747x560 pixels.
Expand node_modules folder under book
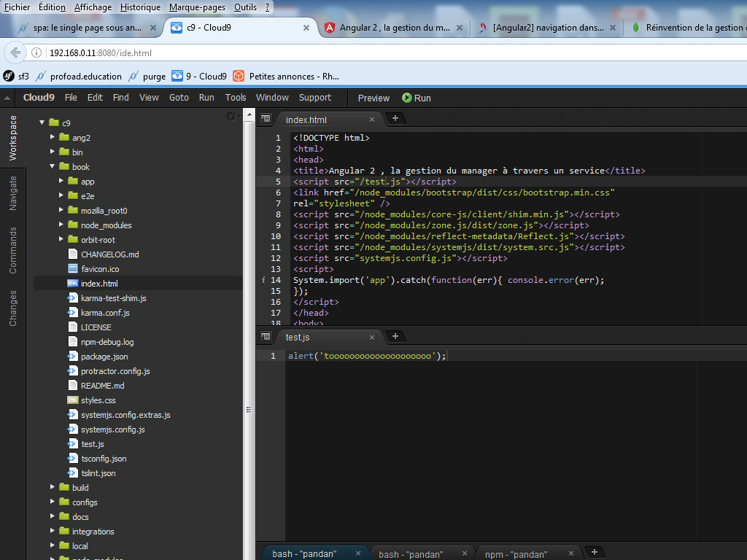click(x=61, y=225)
